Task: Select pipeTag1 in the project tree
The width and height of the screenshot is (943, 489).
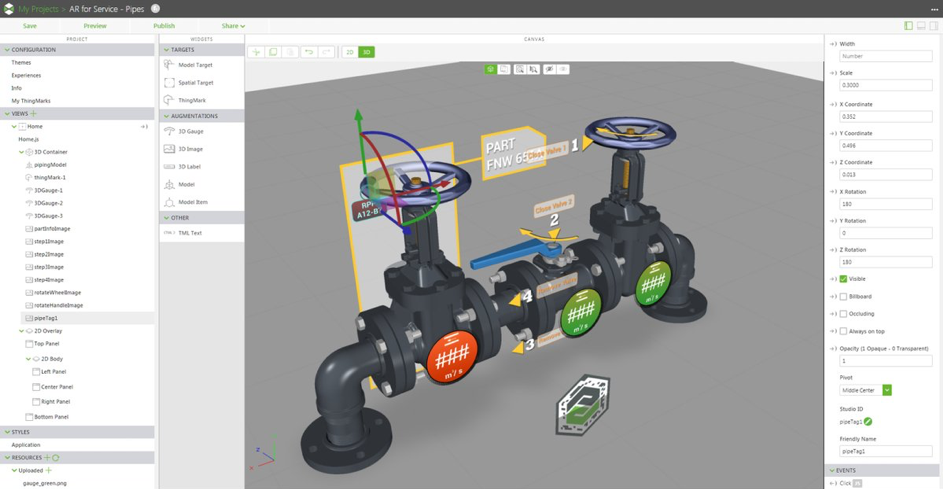Action: point(46,318)
